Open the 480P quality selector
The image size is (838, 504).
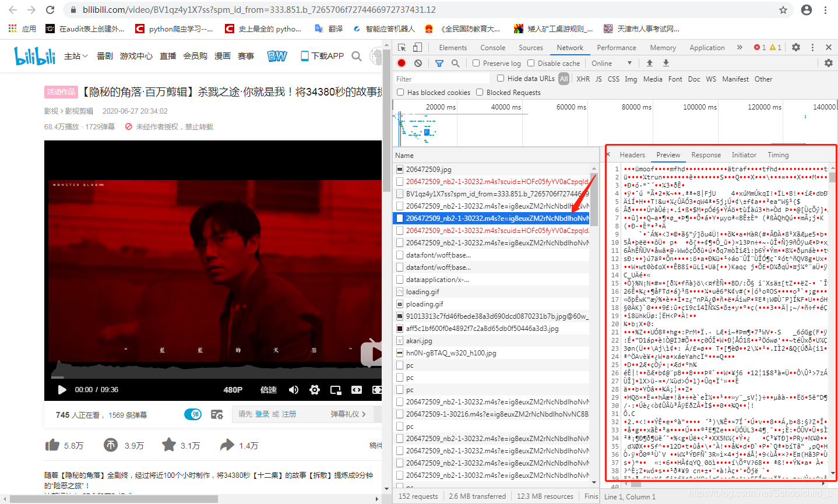point(233,390)
